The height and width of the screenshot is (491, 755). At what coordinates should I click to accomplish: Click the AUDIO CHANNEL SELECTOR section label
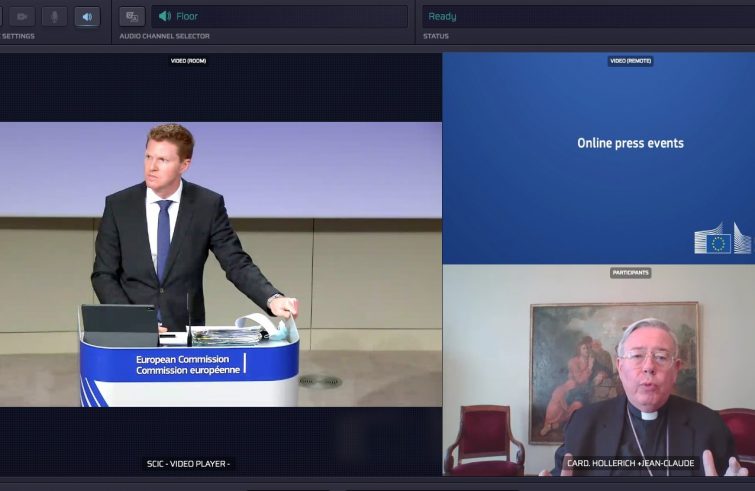point(164,37)
